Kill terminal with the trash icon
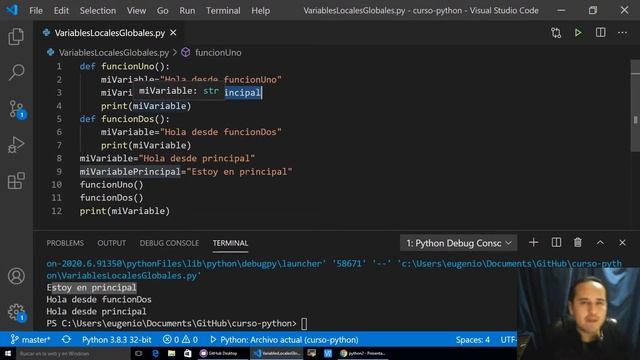This screenshot has height=360, width=640. 578,243
